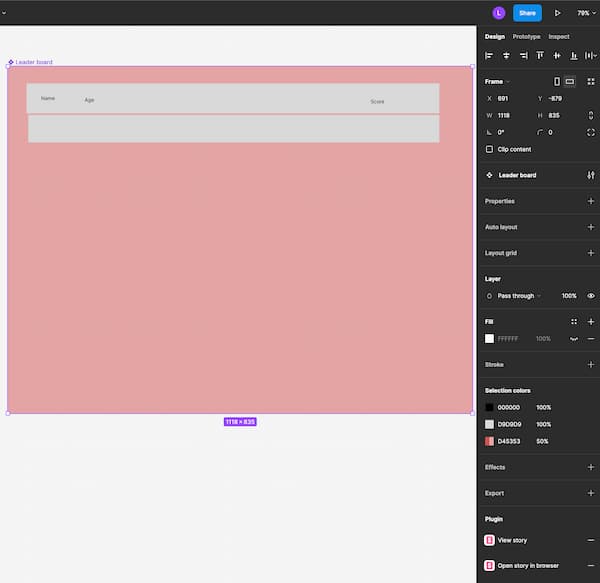
Task: Open the distribute spacing dropdown icon
Action: click(x=590, y=56)
